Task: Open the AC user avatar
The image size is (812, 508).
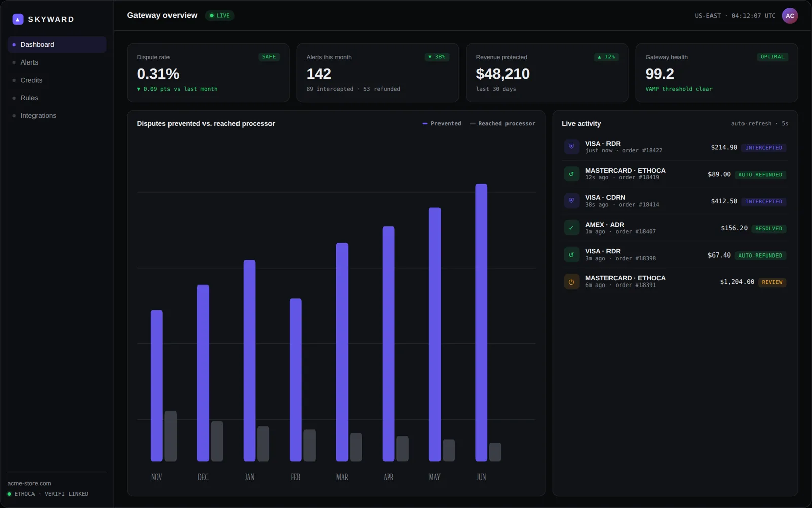Action: 790,16
